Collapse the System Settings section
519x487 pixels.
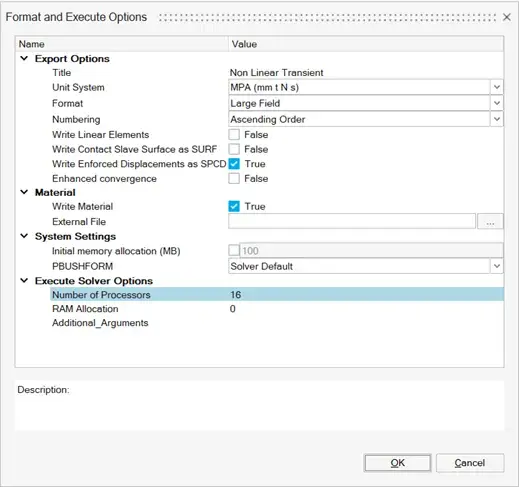(24, 236)
